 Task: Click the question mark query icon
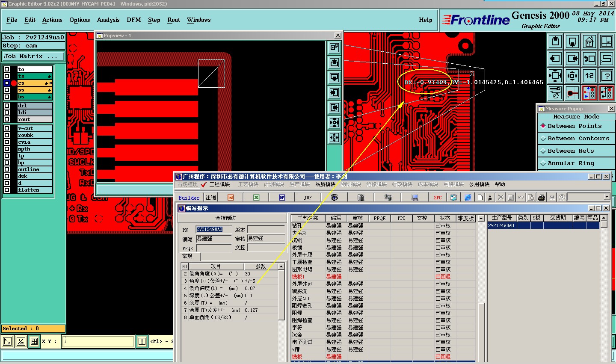point(607,76)
